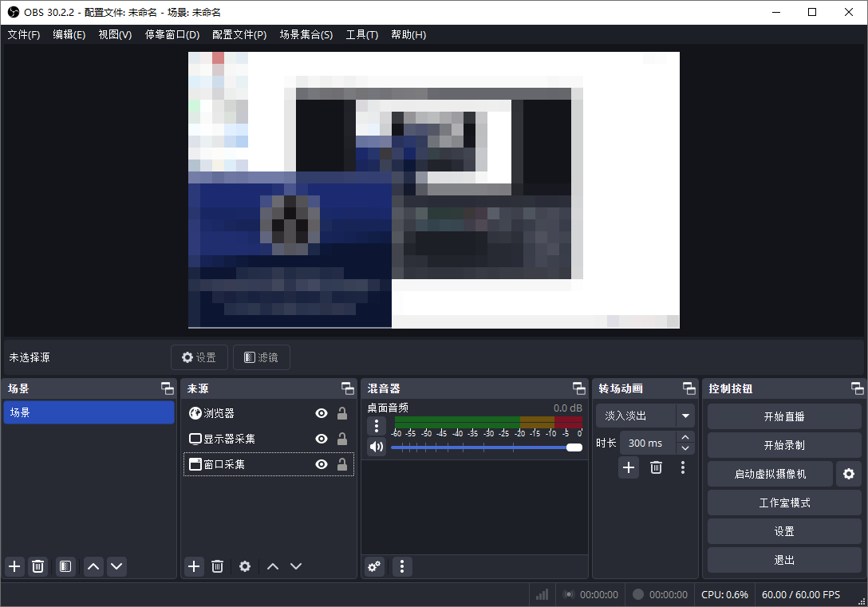
Task: Open the advanced audio properties icon
Action: click(374, 566)
